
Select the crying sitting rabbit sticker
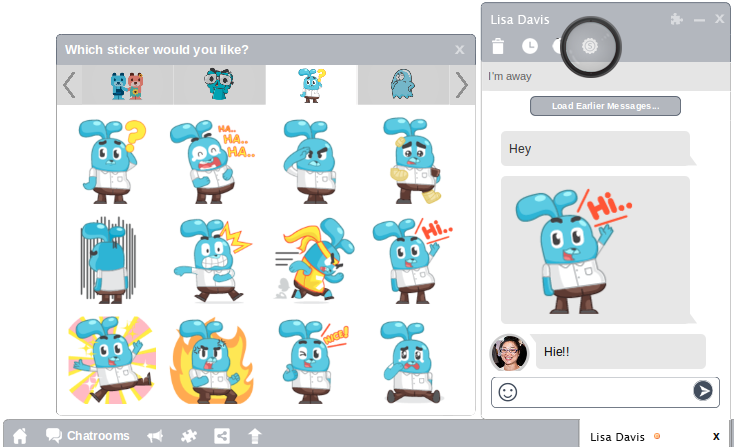click(411, 361)
